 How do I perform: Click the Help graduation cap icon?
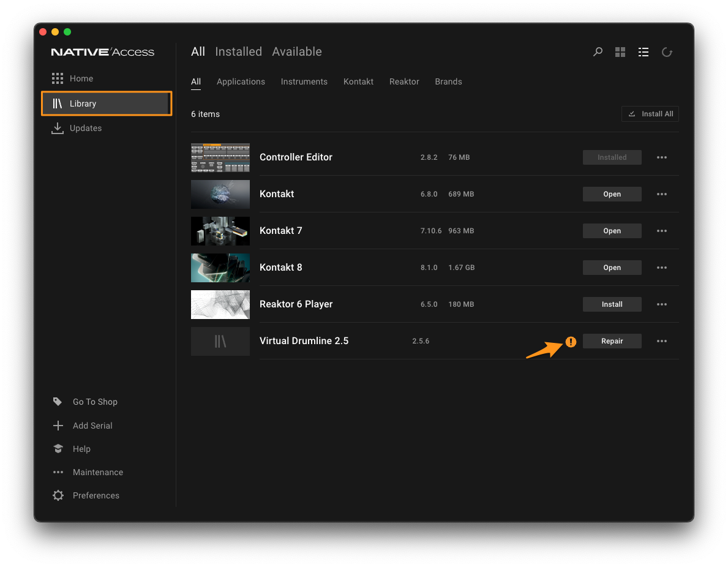[58, 449]
